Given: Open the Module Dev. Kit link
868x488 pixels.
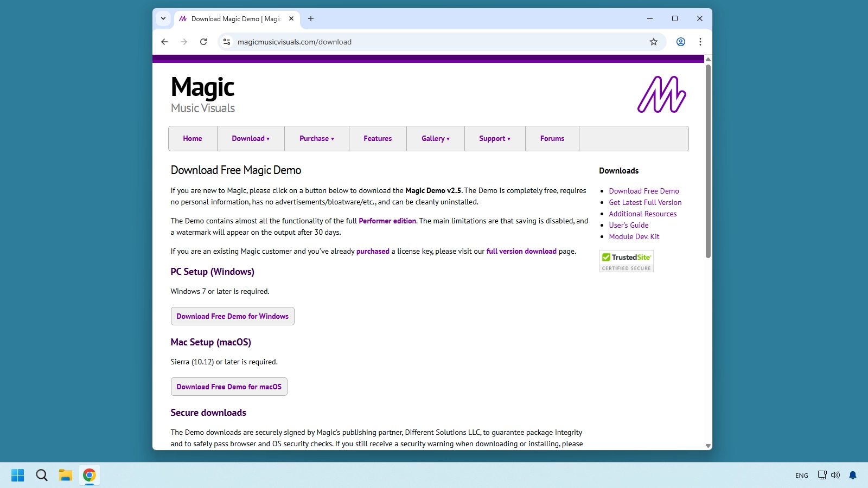Looking at the screenshot, I should point(634,236).
